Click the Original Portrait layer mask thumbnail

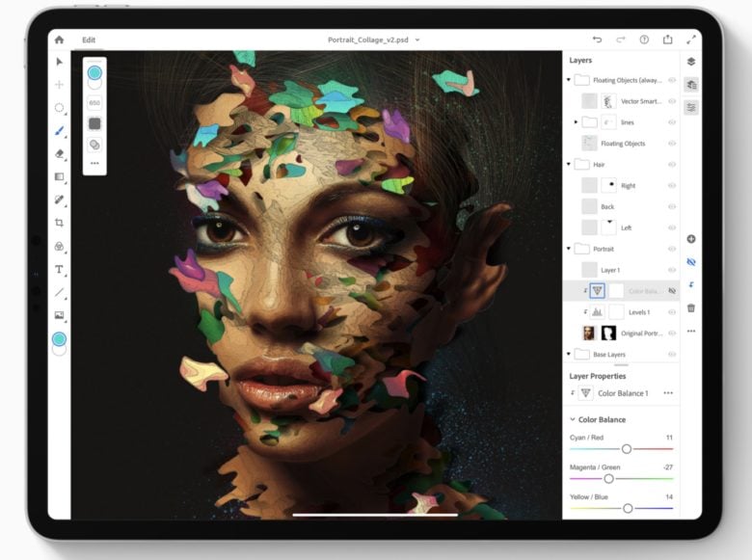coord(608,333)
